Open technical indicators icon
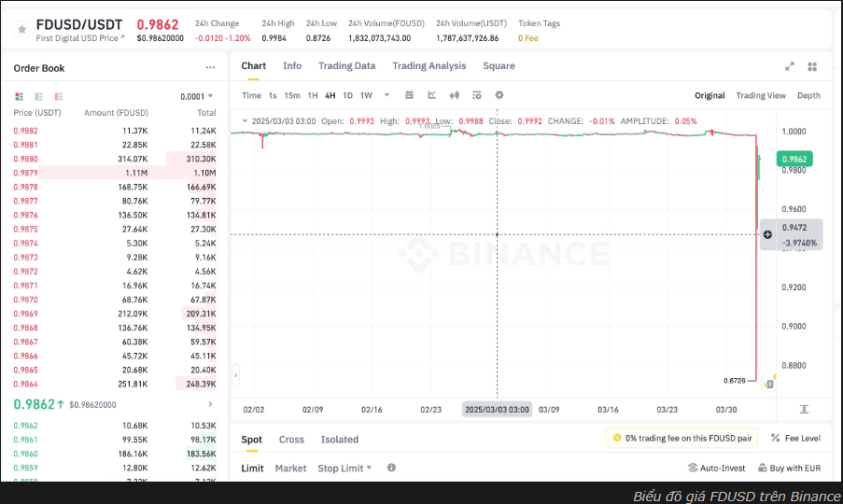 (x=431, y=95)
